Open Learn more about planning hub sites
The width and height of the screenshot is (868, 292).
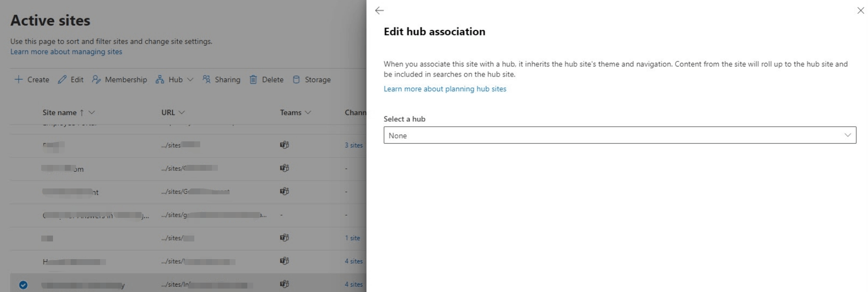click(x=445, y=89)
